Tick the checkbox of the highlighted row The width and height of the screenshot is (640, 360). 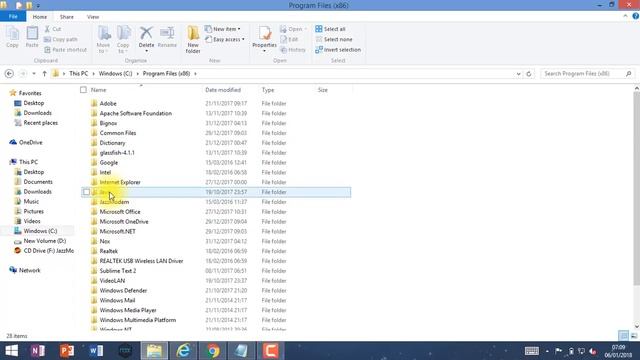pyautogui.click(x=86, y=192)
